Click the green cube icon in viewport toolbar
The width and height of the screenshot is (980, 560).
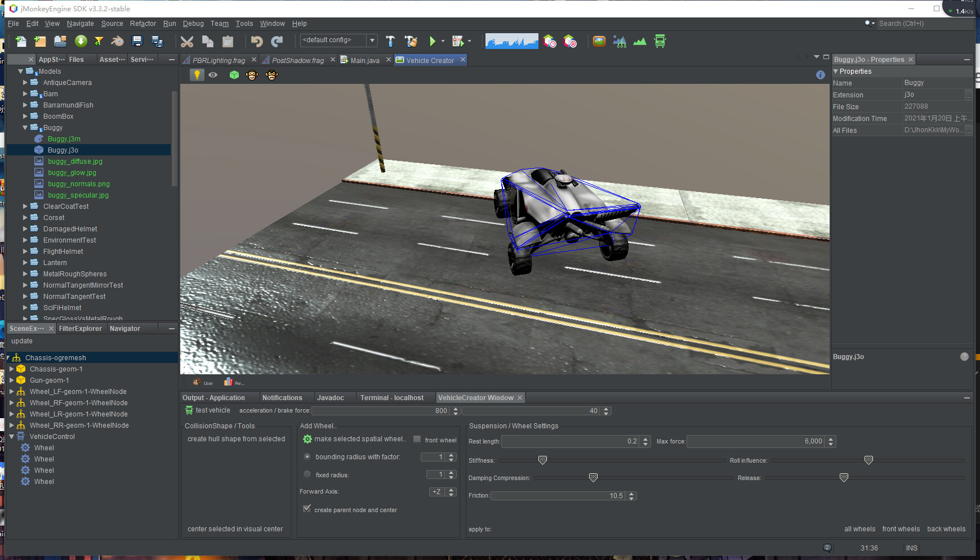[x=234, y=75]
